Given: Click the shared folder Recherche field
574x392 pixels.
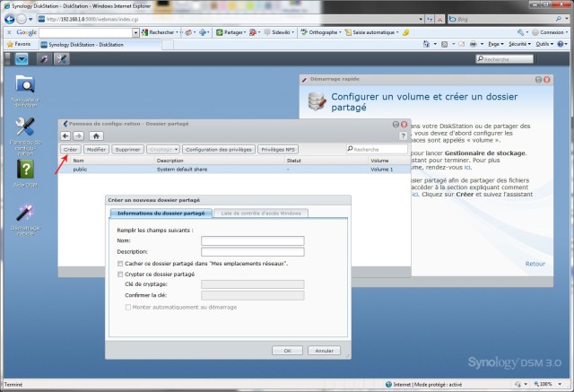Looking at the screenshot, I should pos(377,149).
